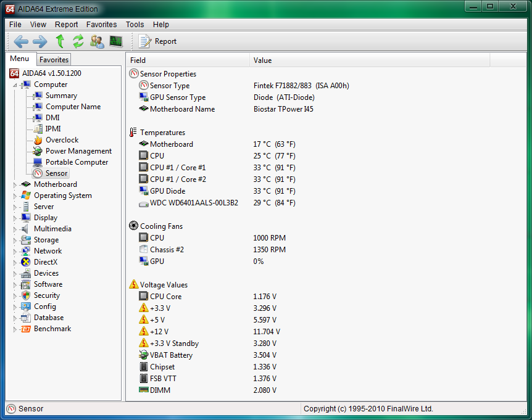Click the Devices icon in the tree
The image size is (532, 420).
(x=26, y=273)
